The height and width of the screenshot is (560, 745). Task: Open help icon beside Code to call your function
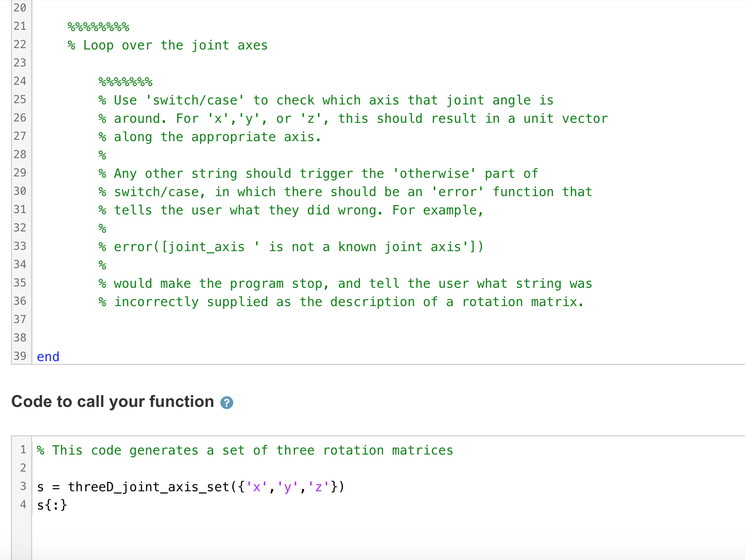pos(227,403)
